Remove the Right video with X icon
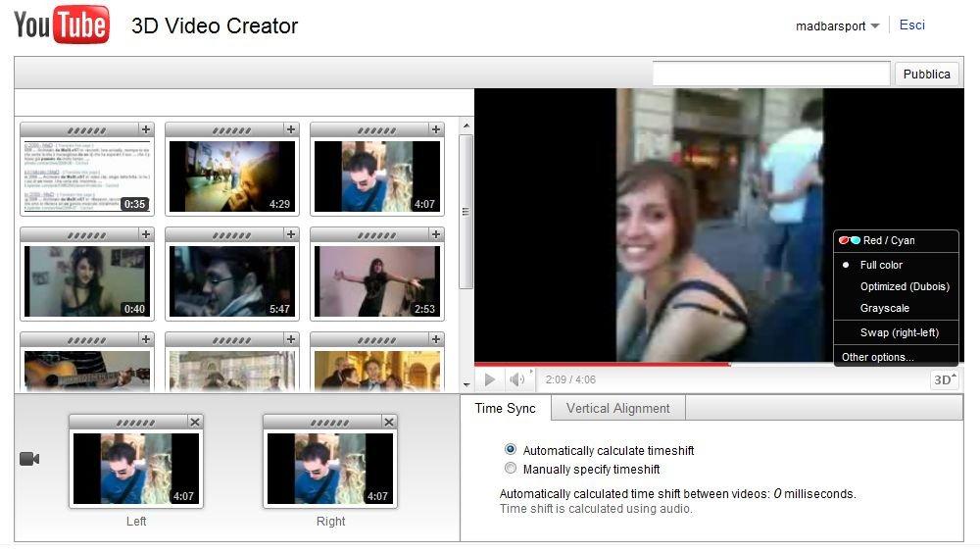The height and width of the screenshot is (553, 980). [389, 422]
